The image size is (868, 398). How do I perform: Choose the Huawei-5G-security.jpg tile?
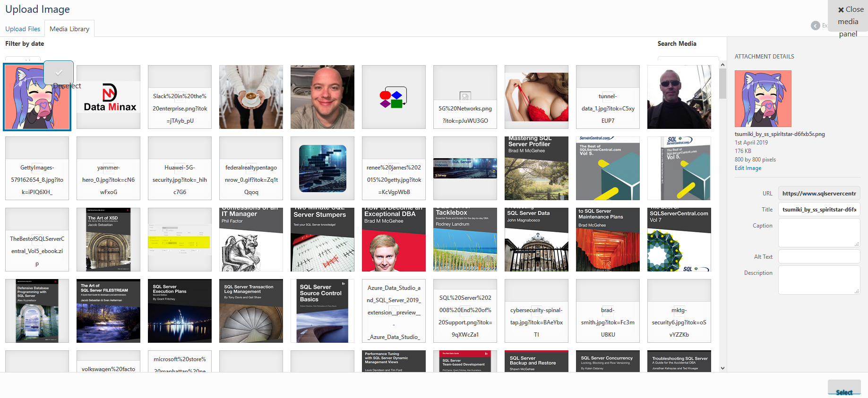180,169
